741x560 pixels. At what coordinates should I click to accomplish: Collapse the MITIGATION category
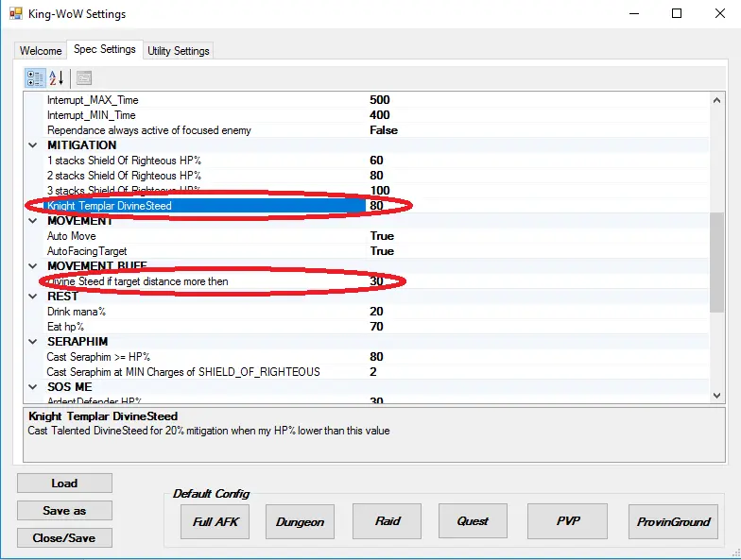click(32, 145)
